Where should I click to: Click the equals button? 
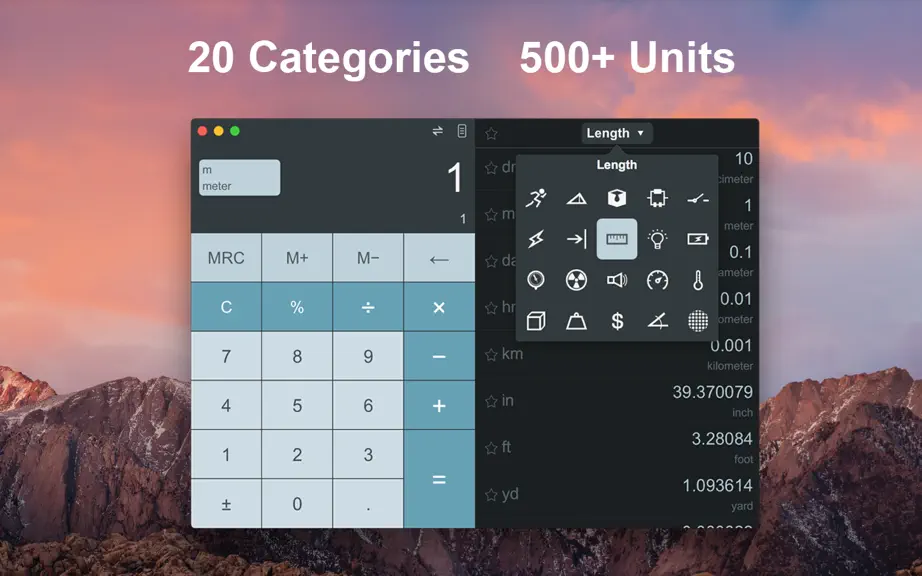pyautogui.click(x=439, y=479)
